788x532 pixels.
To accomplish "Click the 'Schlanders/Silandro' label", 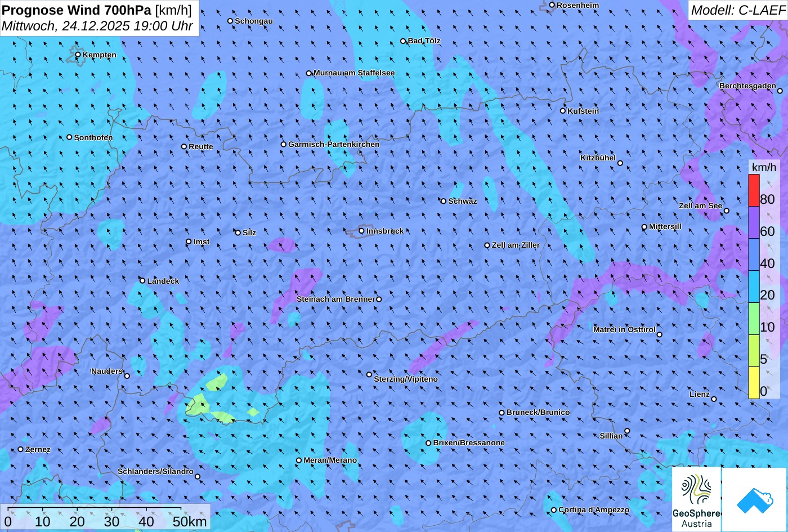I will click(x=155, y=471).
